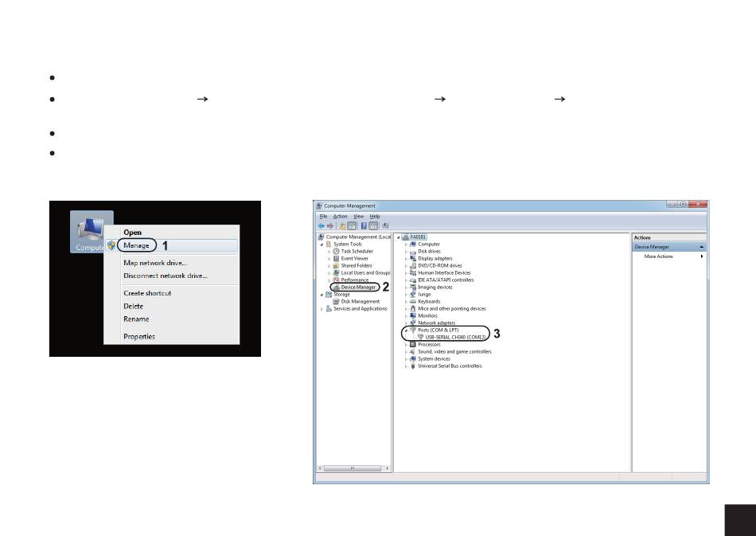Expand the Display adapters node

coord(407,258)
